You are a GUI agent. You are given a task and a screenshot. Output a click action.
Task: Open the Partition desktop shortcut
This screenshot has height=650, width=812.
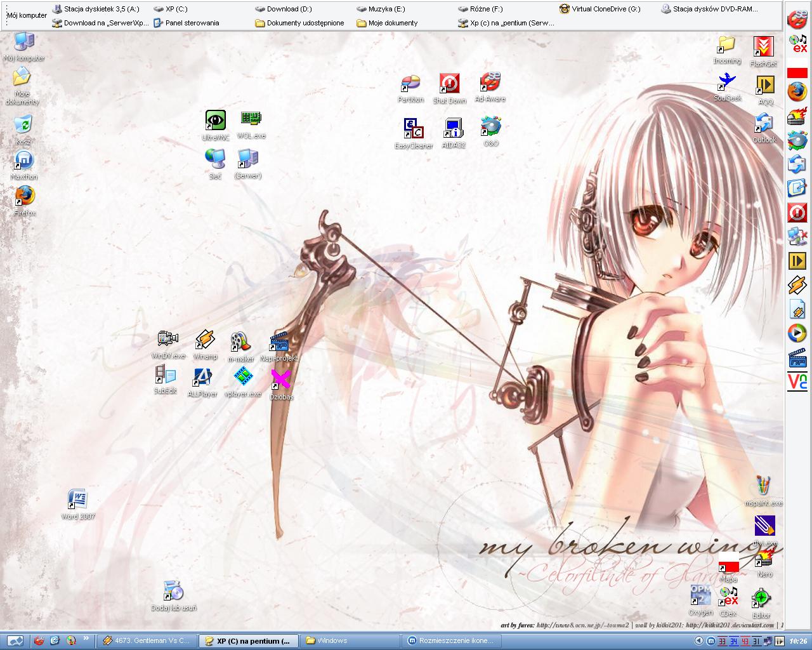click(x=411, y=88)
